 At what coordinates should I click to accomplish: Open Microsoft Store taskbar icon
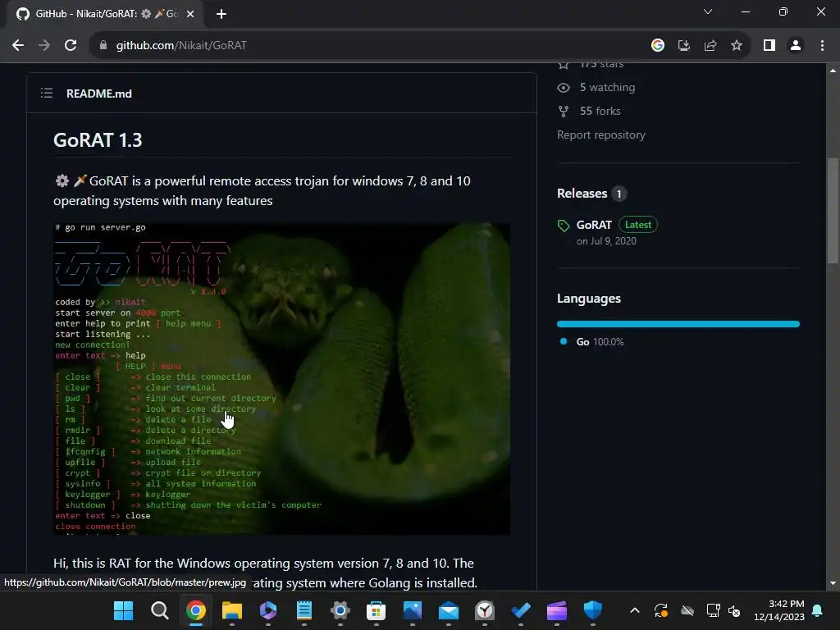tap(376, 610)
